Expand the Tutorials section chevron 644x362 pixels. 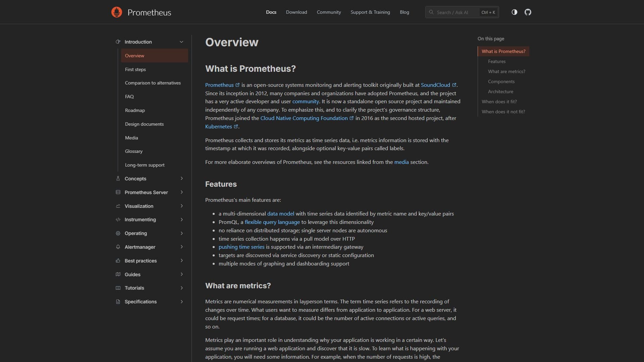[x=181, y=288]
